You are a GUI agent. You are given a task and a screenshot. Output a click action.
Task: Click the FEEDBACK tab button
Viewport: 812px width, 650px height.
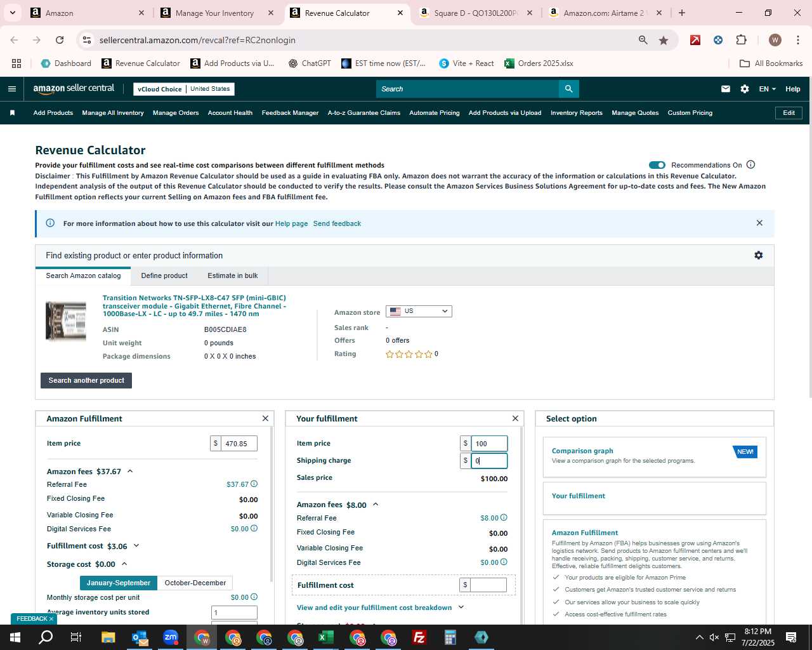tap(34, 619)
